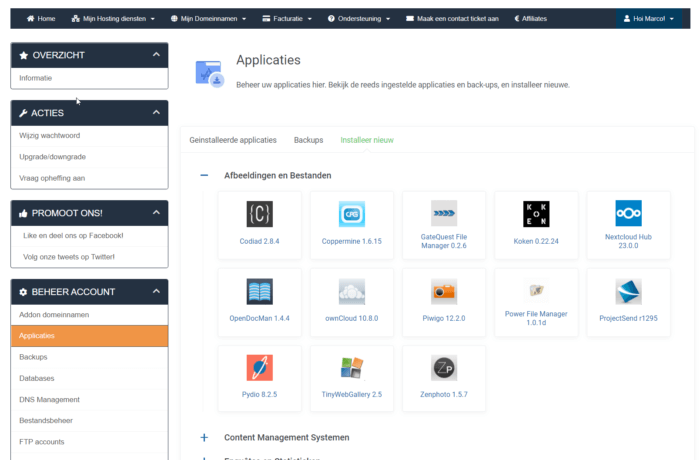Open the Mijn Hosting diensten dropdown
The height and width of the screenshot is (460, 700).
[x=113, y=18]
